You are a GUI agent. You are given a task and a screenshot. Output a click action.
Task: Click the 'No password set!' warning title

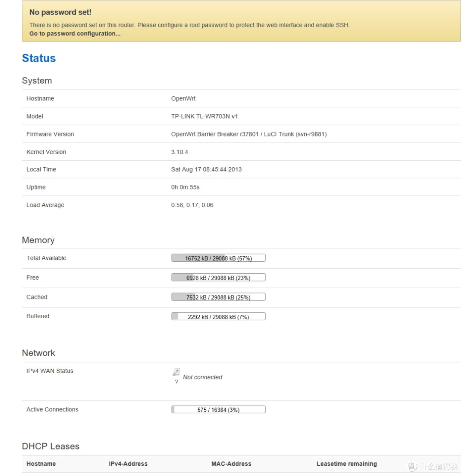[60, 12]
